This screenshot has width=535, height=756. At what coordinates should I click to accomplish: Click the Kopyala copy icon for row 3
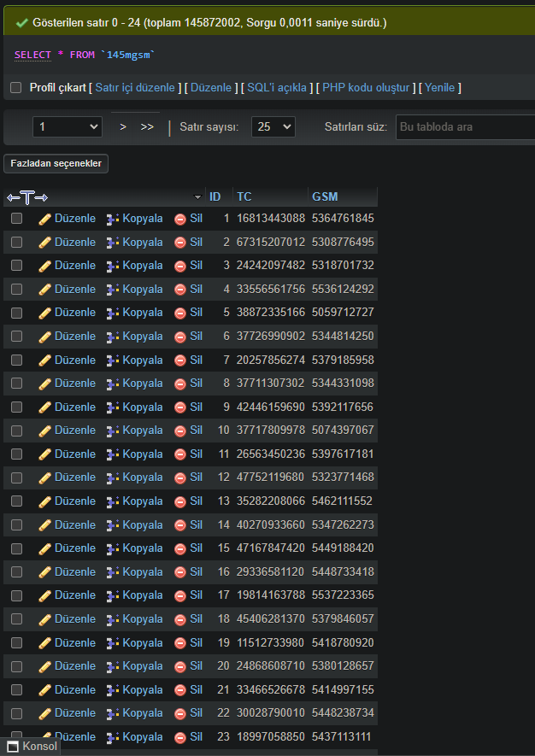click(x=112, y=266)
